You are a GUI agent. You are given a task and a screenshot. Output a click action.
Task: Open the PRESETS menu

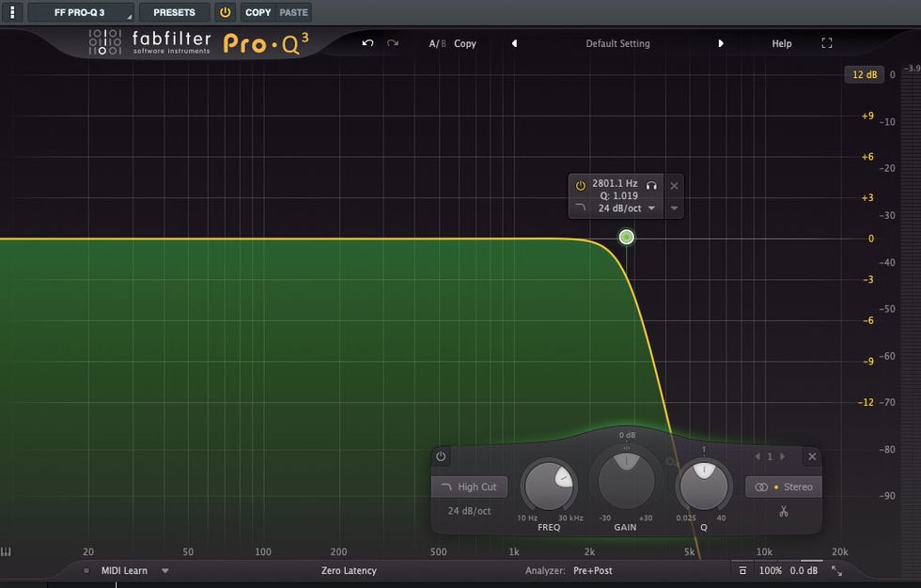(174, 12)
